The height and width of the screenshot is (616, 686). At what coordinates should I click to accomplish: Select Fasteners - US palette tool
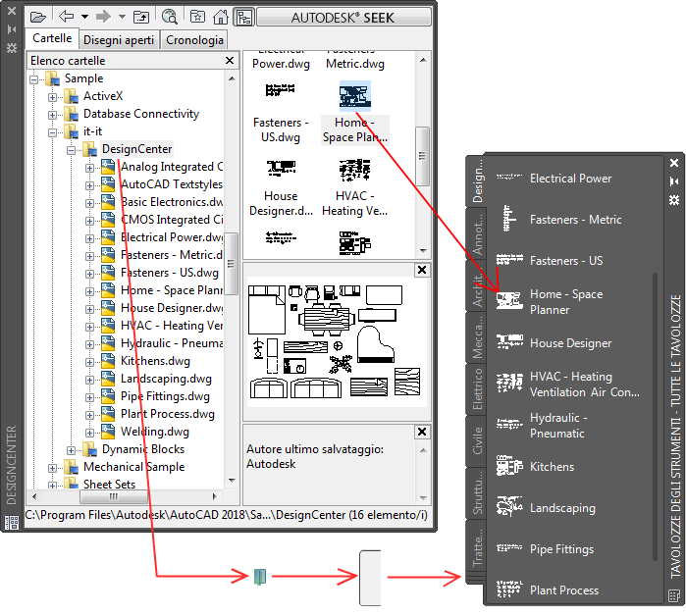click(x=549, y=261)
